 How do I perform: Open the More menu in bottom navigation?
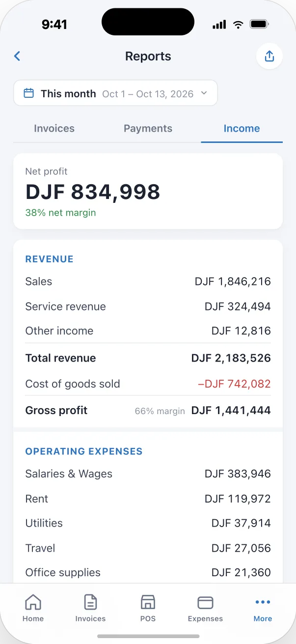(x=263, y=608)
